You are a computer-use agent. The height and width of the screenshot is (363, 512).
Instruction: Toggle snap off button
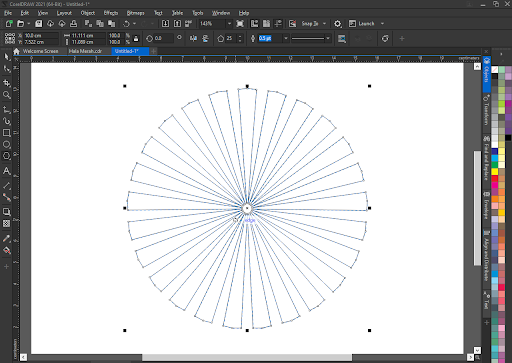click(292, 24)
